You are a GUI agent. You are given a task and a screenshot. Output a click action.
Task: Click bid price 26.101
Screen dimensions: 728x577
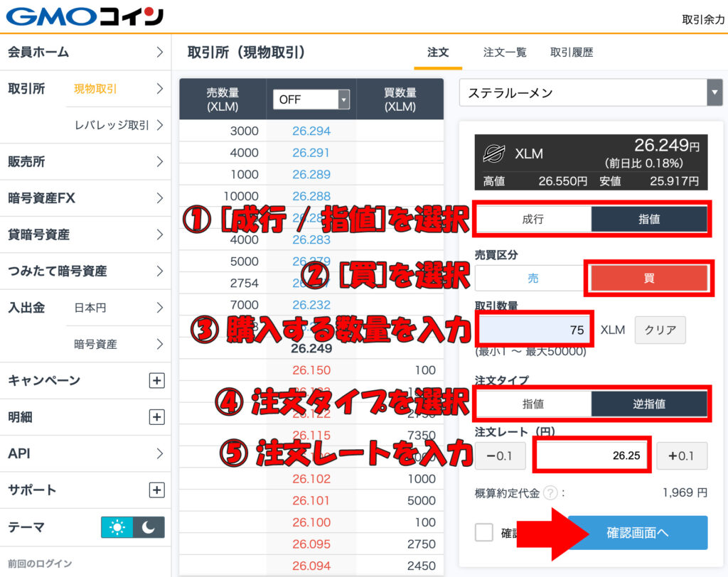click(311, 500)
